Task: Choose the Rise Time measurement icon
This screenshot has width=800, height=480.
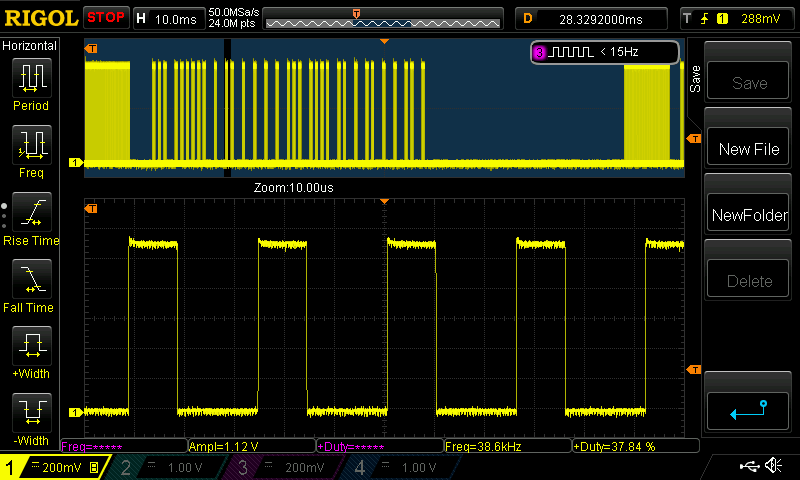Action: [31, 214]
